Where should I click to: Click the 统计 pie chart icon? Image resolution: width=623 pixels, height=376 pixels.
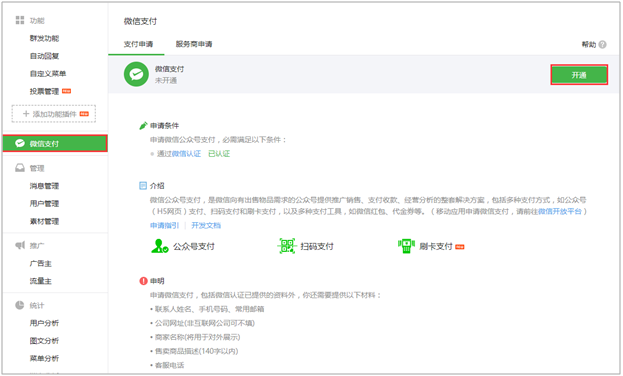click(x=19, y=305)
